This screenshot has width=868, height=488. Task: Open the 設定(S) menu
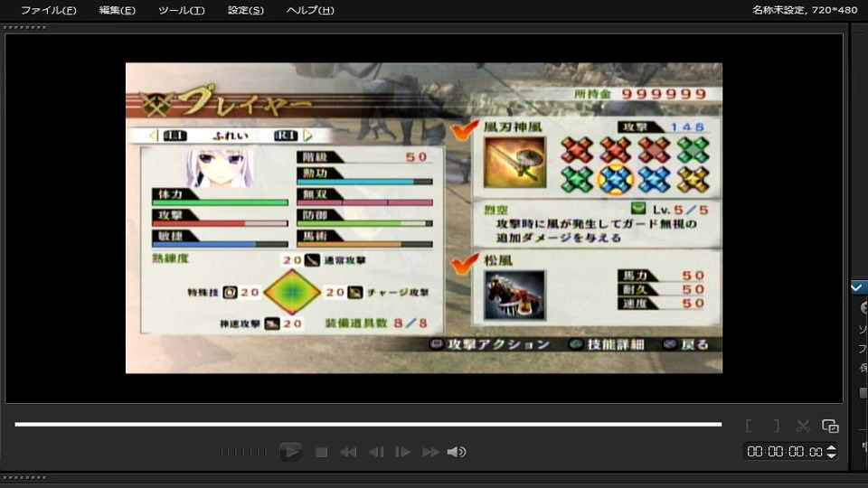coord(245,10)
